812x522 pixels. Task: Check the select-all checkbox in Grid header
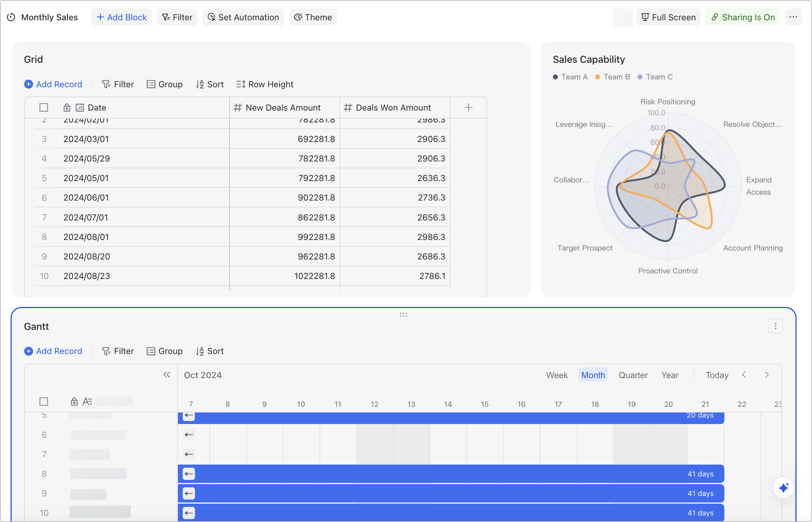(44, 108)
